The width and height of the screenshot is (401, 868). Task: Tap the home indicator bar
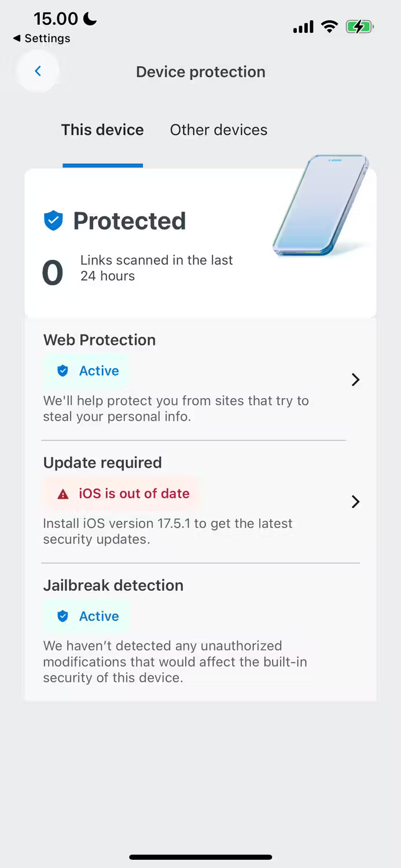coord(201,857)
